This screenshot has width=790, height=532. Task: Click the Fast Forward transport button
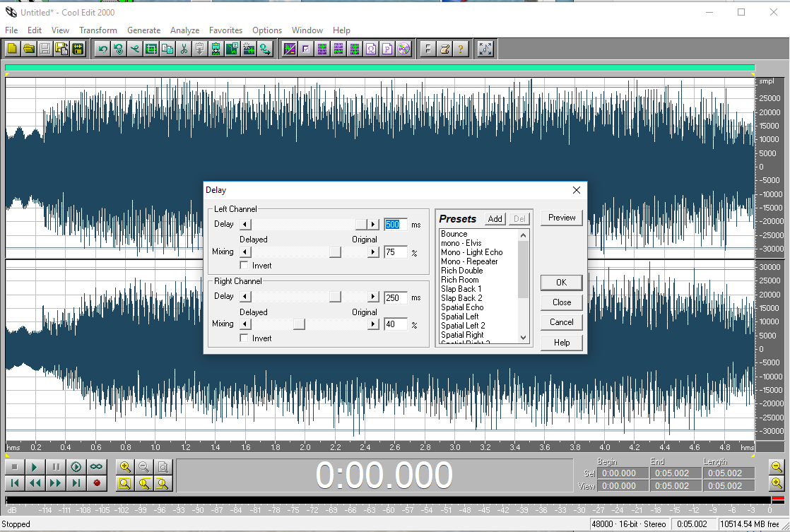pos(55,483)
